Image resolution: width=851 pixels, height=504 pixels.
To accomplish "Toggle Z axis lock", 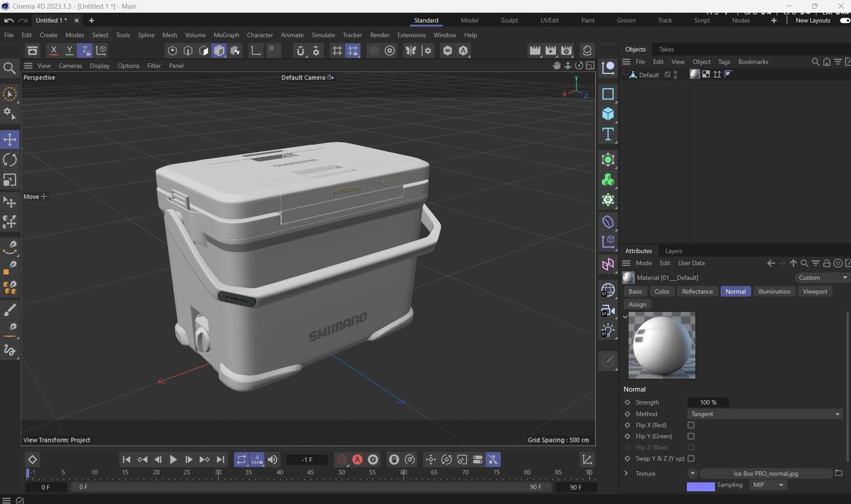I will [85, 50].
